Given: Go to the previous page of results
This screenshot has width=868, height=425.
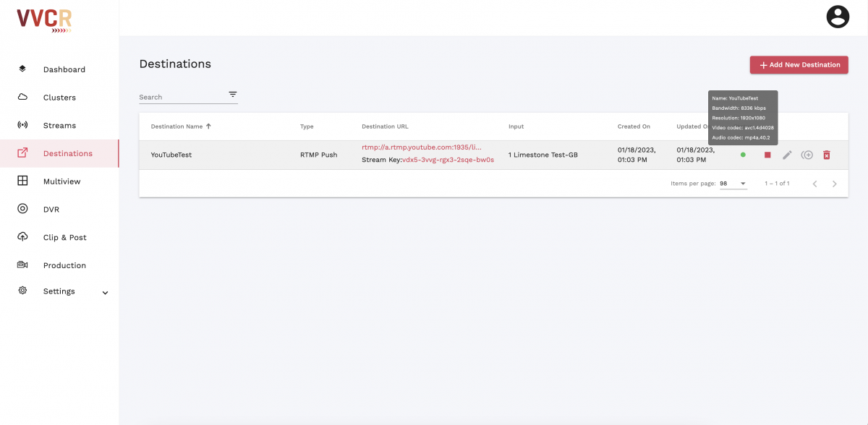Looking at the screenshot, I should 815,184.
